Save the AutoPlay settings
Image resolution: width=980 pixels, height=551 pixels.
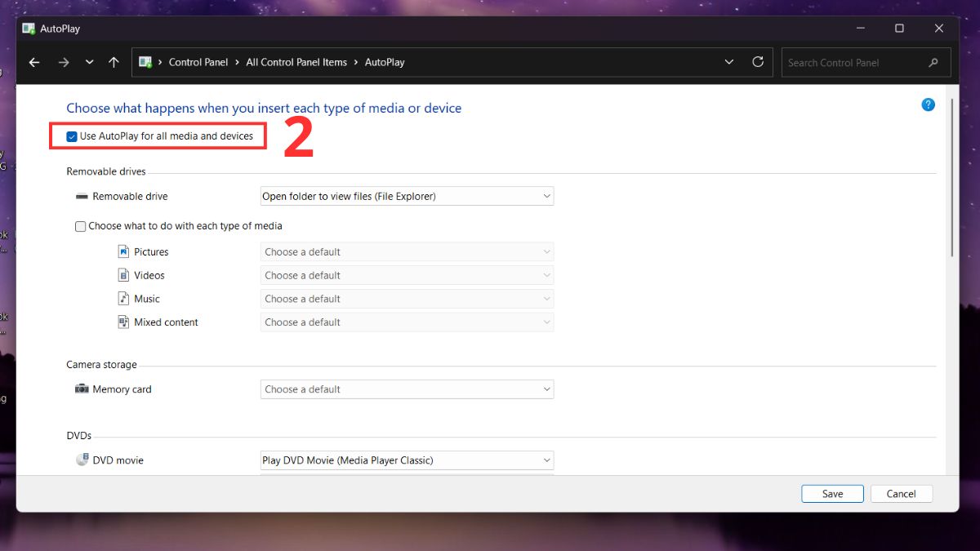[832, 494]
